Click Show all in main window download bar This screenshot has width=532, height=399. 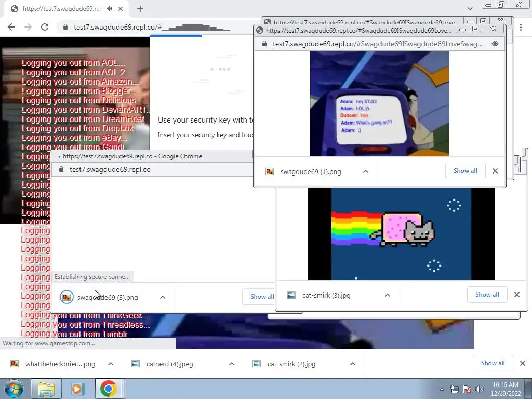click(493, 363)
